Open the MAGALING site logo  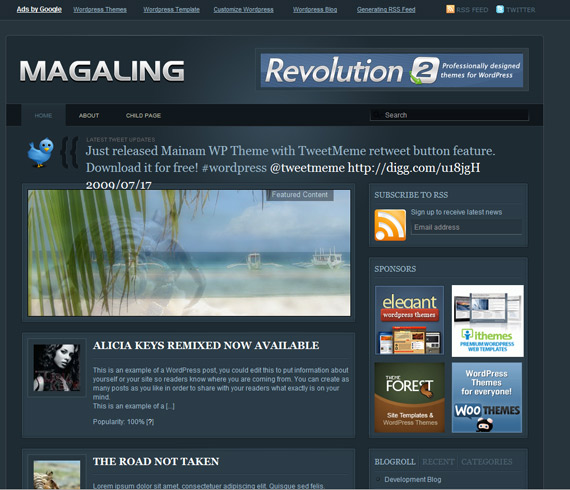pyautogui.click(x=102, y=71)
